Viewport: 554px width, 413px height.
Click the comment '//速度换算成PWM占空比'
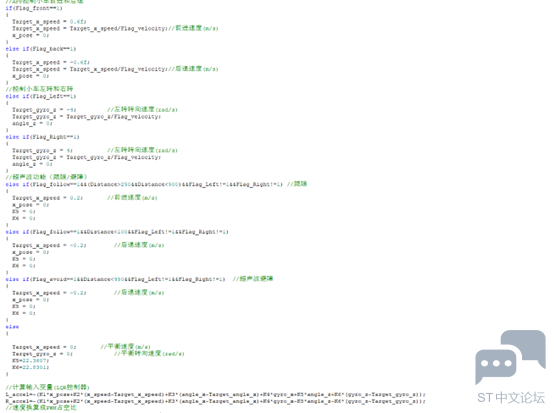coord(41,408)
